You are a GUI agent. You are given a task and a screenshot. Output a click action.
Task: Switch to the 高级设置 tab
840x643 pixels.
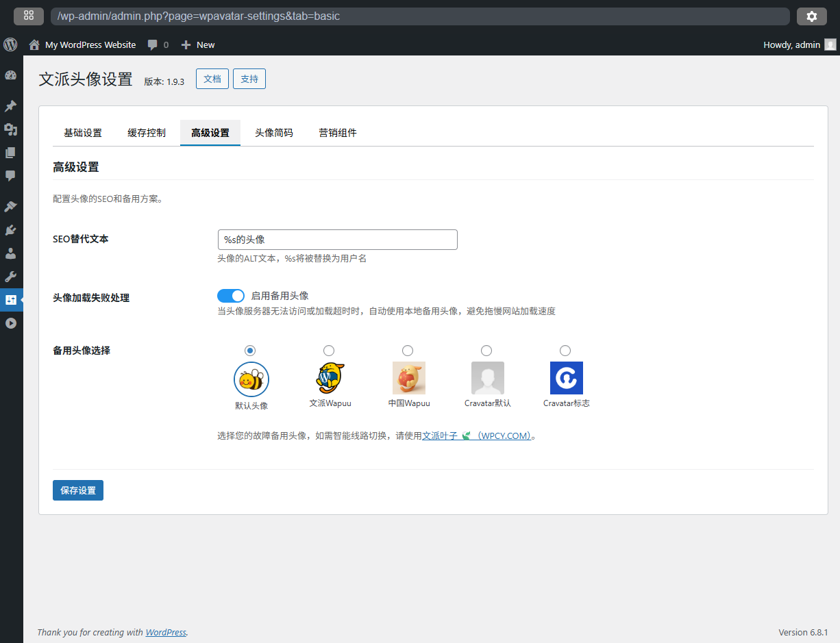210,133
